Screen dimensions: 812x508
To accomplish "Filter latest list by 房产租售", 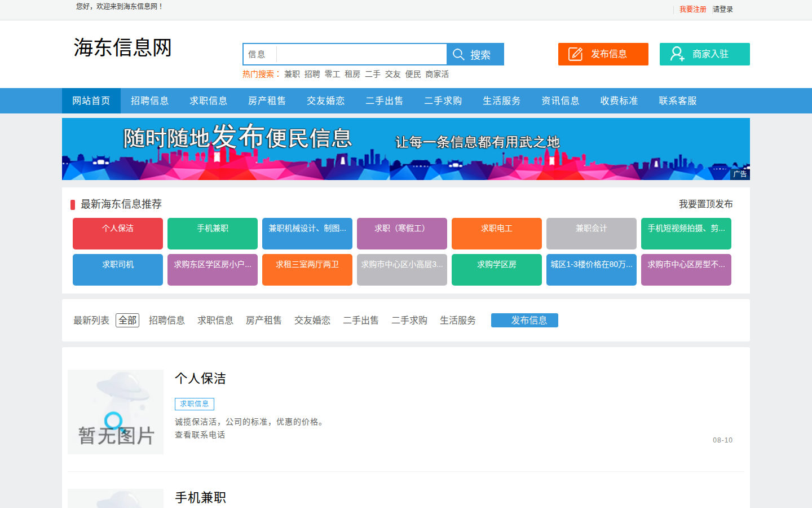I will (264, 320).
